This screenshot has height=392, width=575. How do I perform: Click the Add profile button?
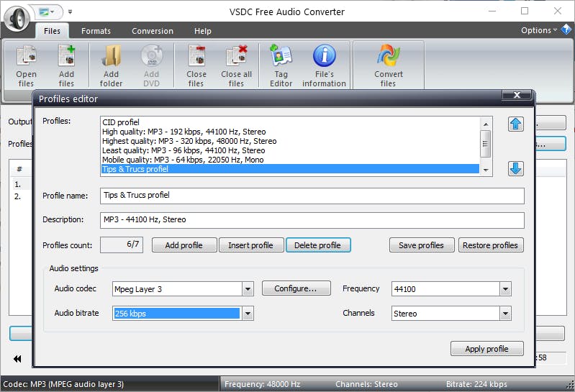click(x=184, y=245)
